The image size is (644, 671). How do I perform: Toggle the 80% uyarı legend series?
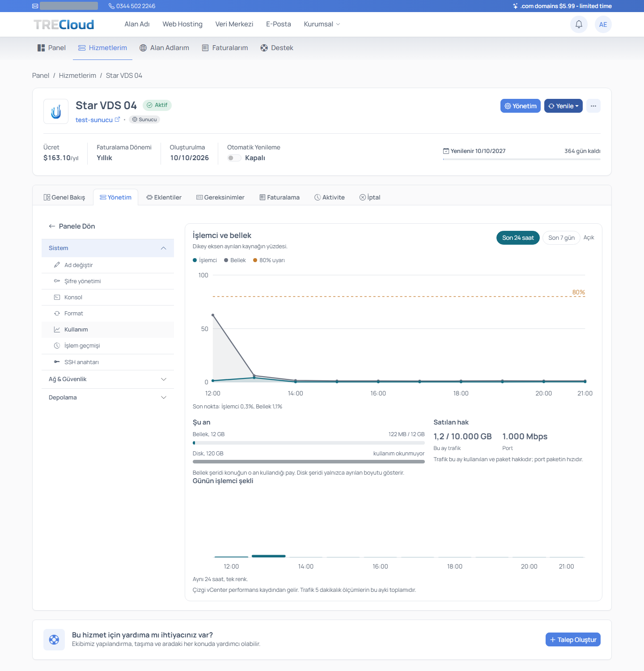(269, 260)
